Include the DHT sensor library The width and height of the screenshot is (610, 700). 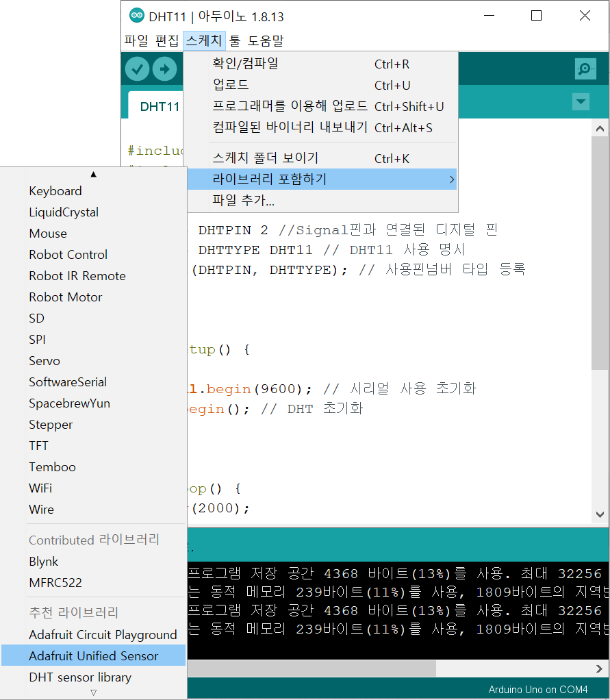pos(94,677)
